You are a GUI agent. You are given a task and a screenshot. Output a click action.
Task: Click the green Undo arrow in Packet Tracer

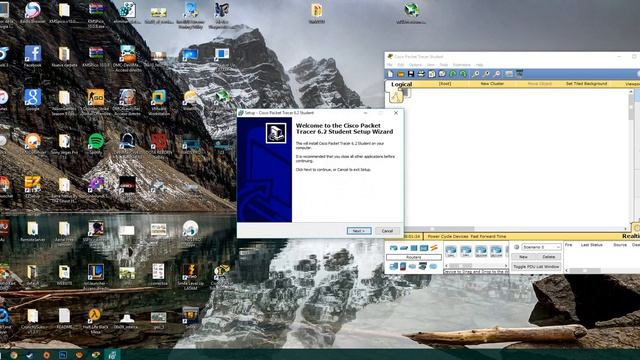(453, 74)
